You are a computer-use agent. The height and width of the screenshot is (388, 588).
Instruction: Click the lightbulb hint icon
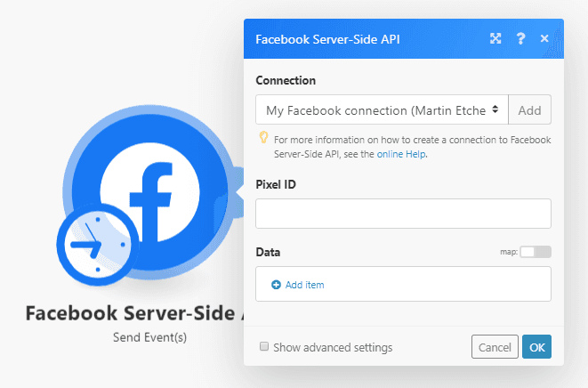click(263, 138)
